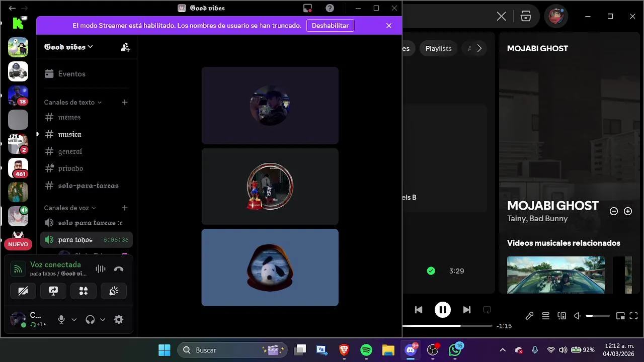Select snoopy dog participant tile
This screenshot has height=362, width=644.
tap(270, 267)
